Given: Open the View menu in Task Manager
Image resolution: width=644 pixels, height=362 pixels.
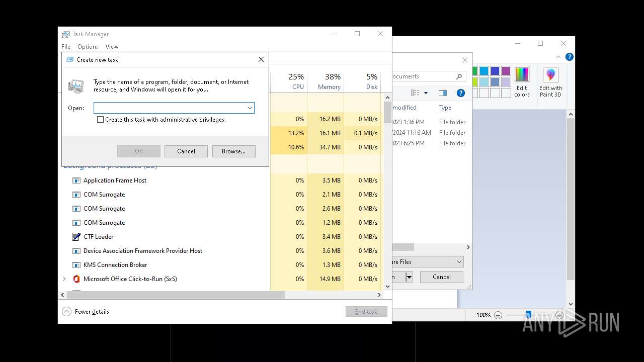Looking at the screenshot, I should pyautogui.click(x=112, y=47).
